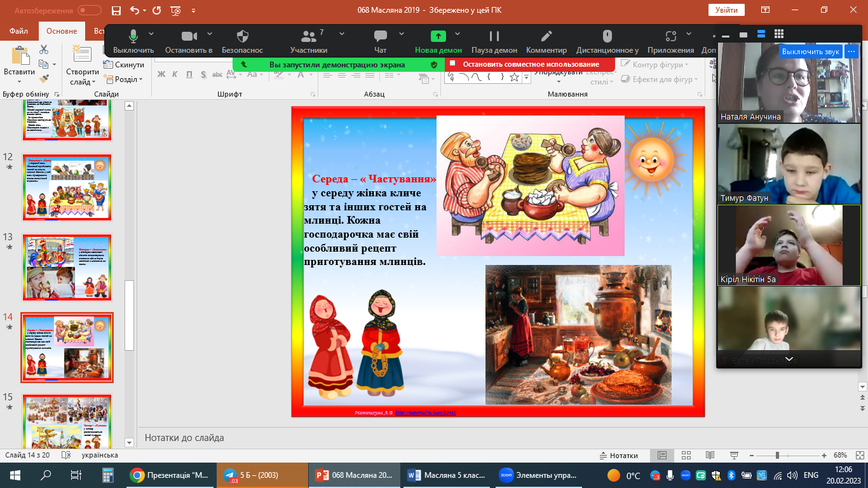Expand microphone audio options arrow
868x488 pixels.
point(151,34)
